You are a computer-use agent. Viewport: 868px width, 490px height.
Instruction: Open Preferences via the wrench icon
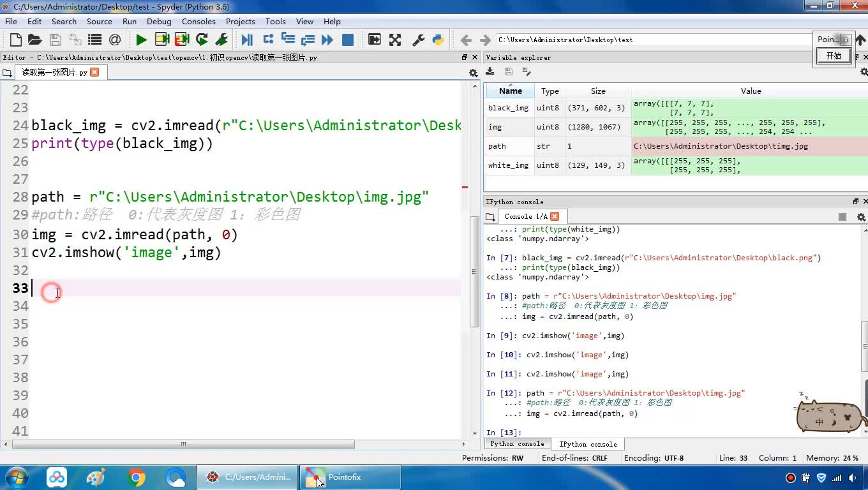pyautogui.click(x=419, y=40)
